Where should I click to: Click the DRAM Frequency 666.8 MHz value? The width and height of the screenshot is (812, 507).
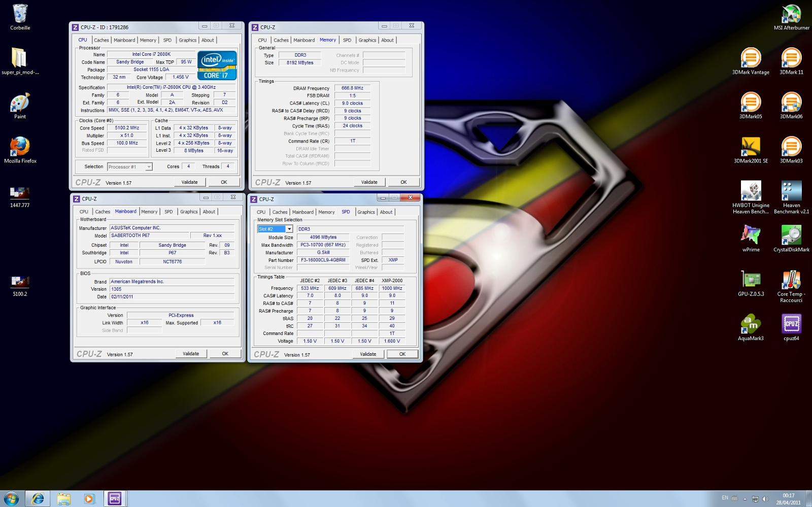[x=353, y=88]
